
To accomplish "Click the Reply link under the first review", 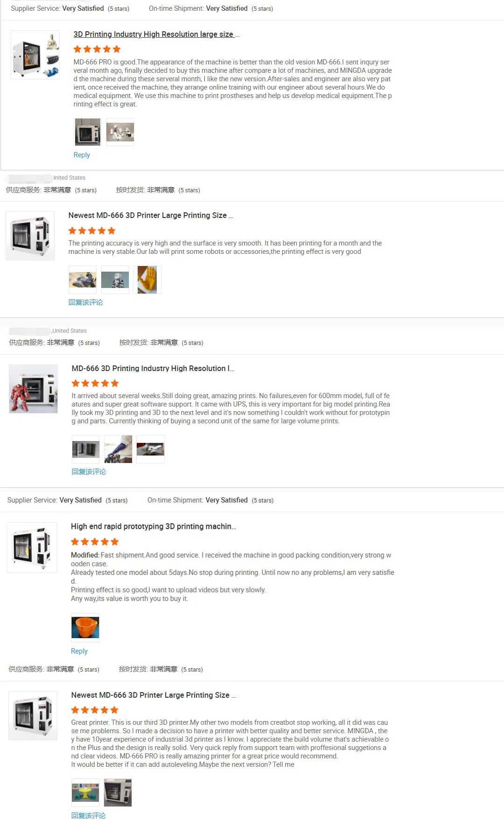I will coord(82,155).
